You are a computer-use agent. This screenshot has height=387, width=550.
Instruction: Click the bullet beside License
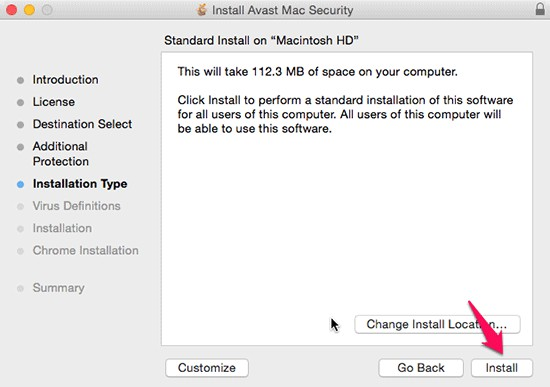(x=20, y=102)
